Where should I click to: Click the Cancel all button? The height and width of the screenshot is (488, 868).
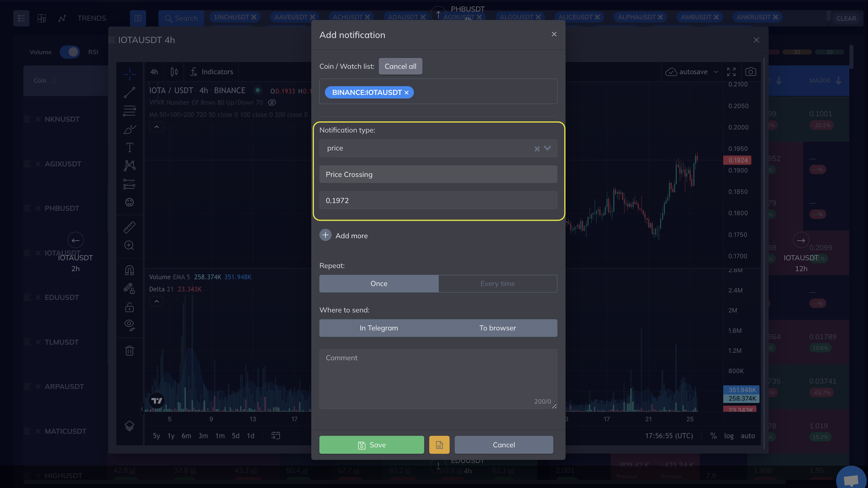tap(400, 66)
